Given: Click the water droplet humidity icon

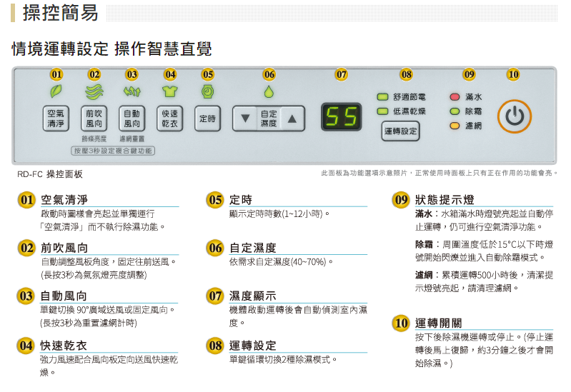Looking at the screenshot, I should pos(269,91).
